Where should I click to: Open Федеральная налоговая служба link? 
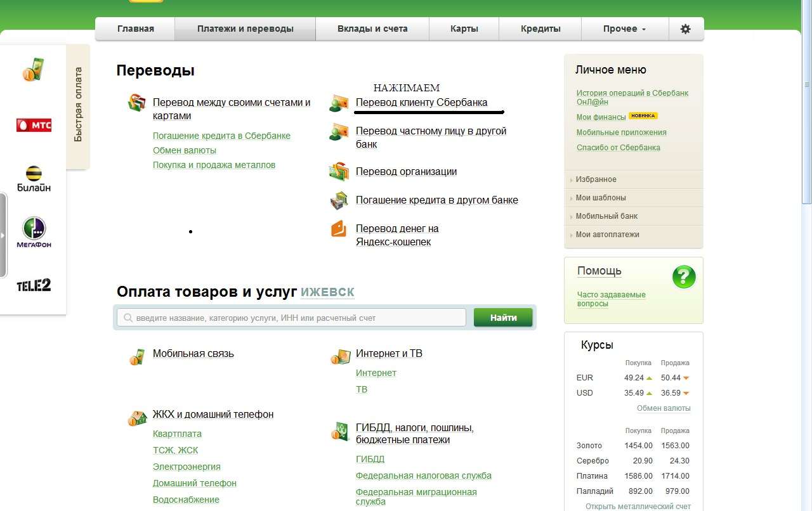tap(424, 475)
